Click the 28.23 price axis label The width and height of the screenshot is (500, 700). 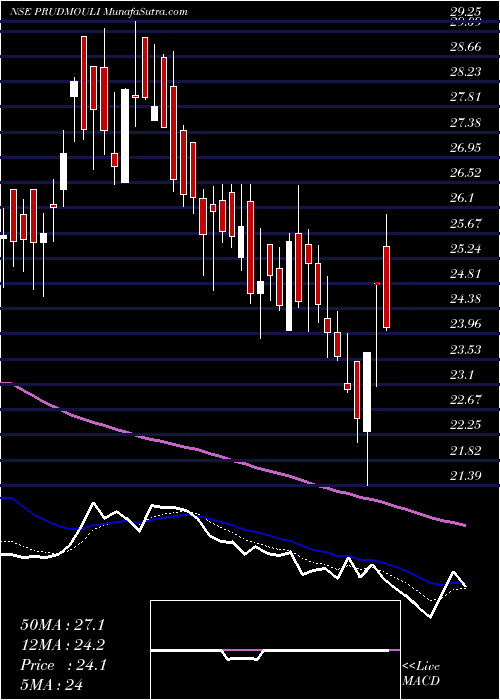click(x=466, y=72)
